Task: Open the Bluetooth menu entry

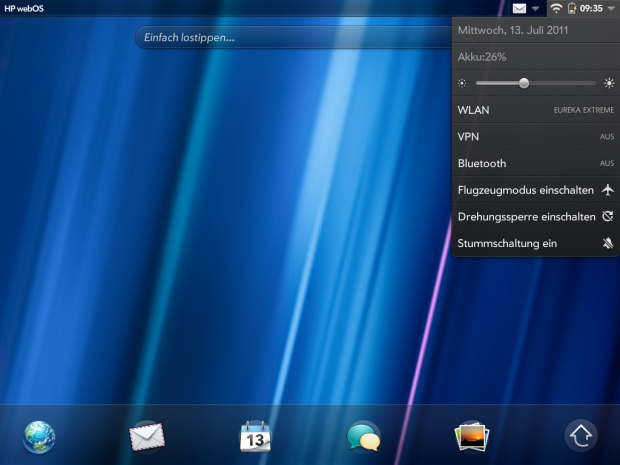Action: pyautogui.click(x=536, y=163)
